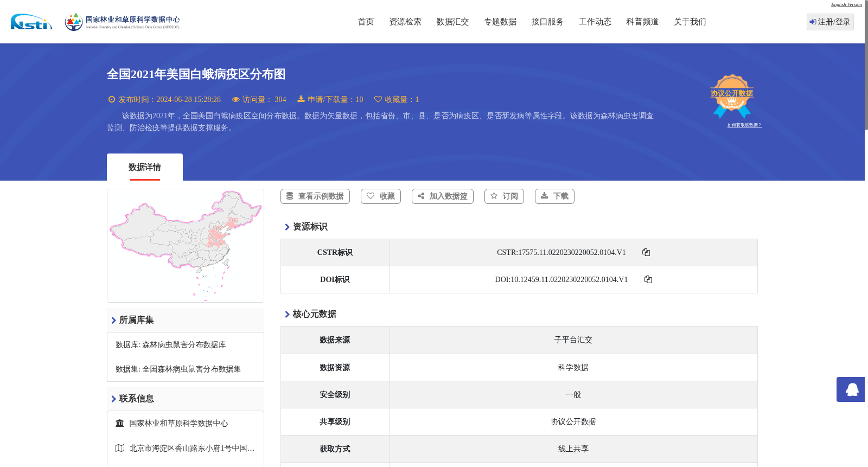This screenshot has height=467, width=868.
Task: Open the 数据汇交 menu item
Action: [x=452, y=22]
